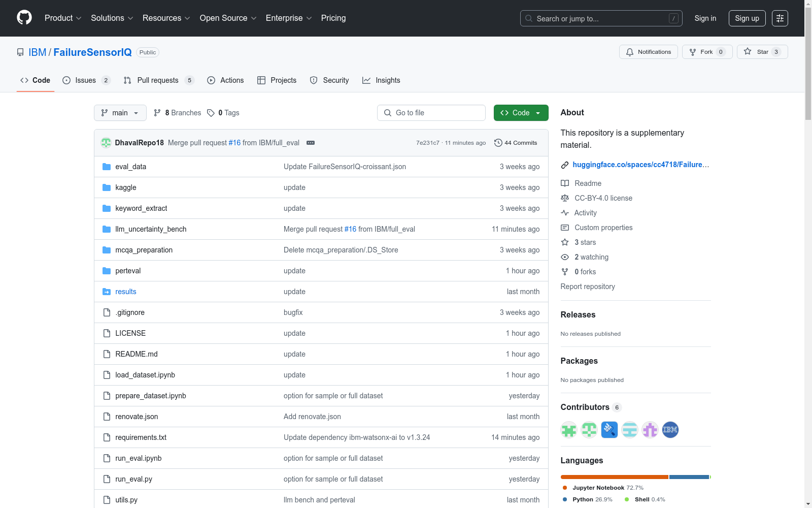The width and height of the screenshot is (812, 508).
Task: Open pull request #16 link in latest commit
Action: click(x=234, y=143)
